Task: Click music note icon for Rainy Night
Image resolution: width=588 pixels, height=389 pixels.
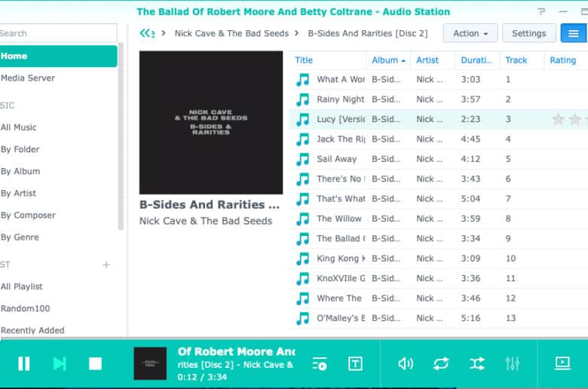Action: (302, 100)
